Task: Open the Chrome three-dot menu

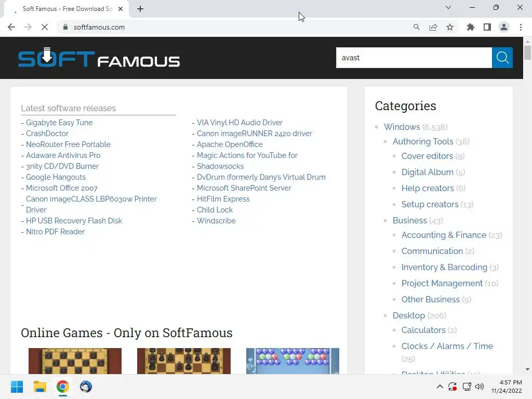Action: 521,27
